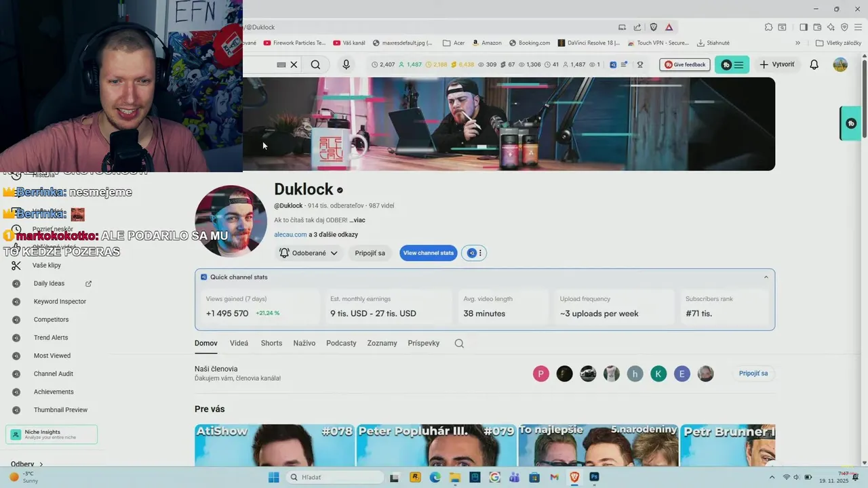Open the account avatar menu
The image size is (868, 488).
click(840, 64)
